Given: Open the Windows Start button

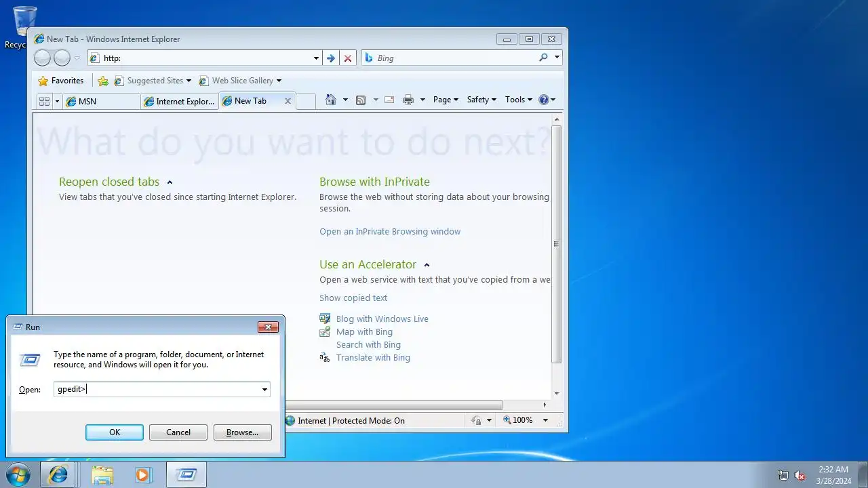Looking at the screenshot, I should pos(18,474).
